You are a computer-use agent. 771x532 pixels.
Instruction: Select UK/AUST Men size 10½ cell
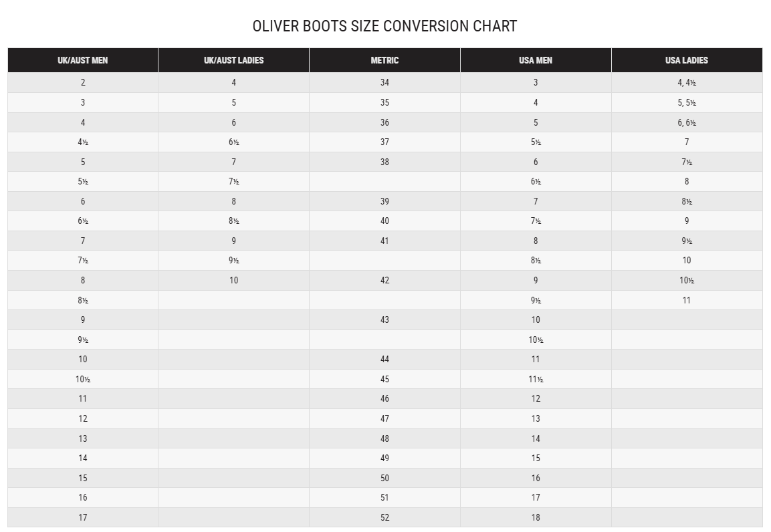pos(83,379)
